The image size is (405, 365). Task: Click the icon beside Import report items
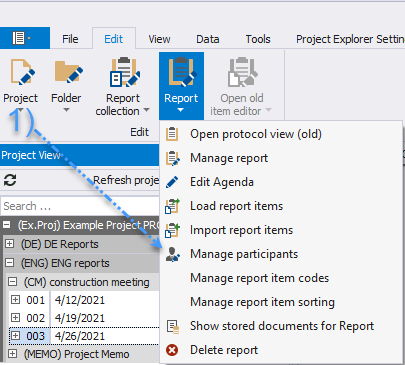tap(173, 230)
